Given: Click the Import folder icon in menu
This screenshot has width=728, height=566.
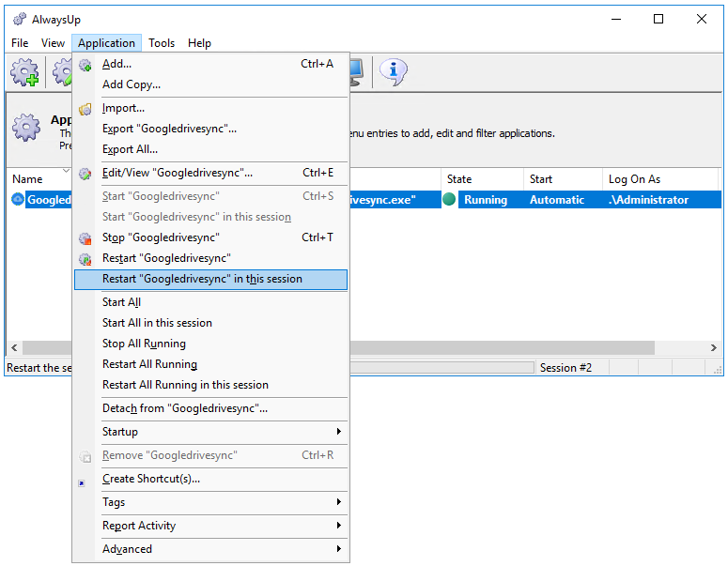Looking at the screenshot, I should pos(85,110).
